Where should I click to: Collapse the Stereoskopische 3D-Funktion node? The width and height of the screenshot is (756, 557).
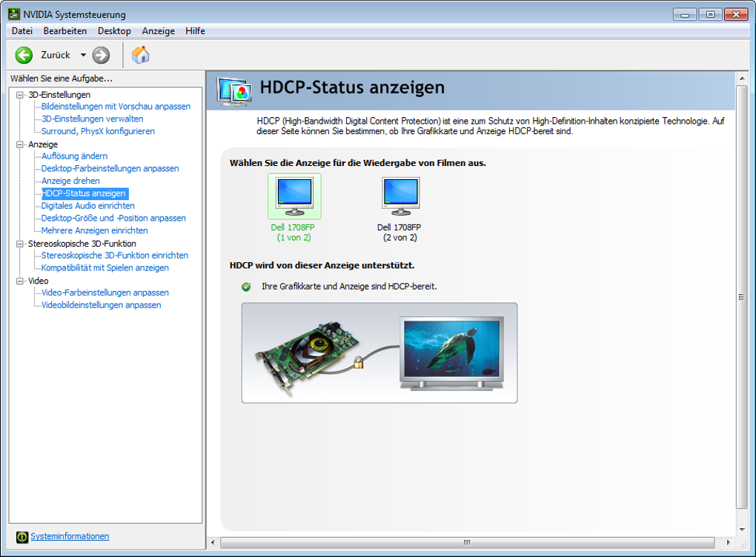(x=20, y=244)
